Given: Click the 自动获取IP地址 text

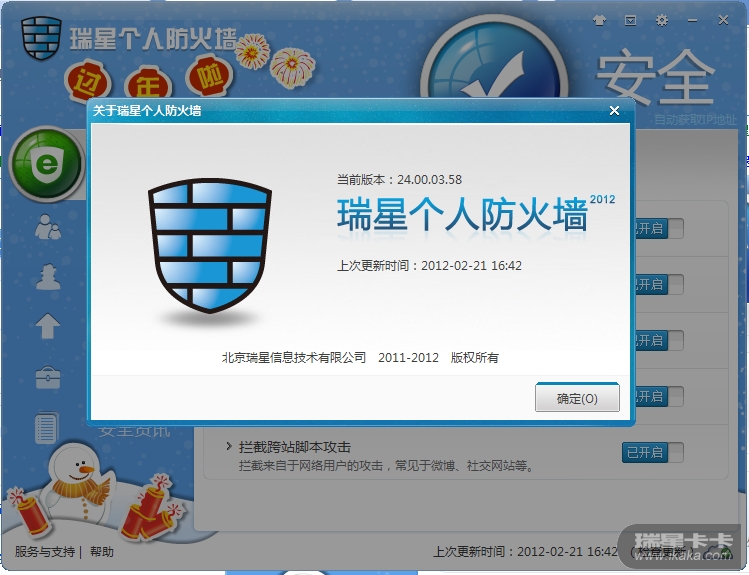Looking at the screenshot, I should point(696,119).
